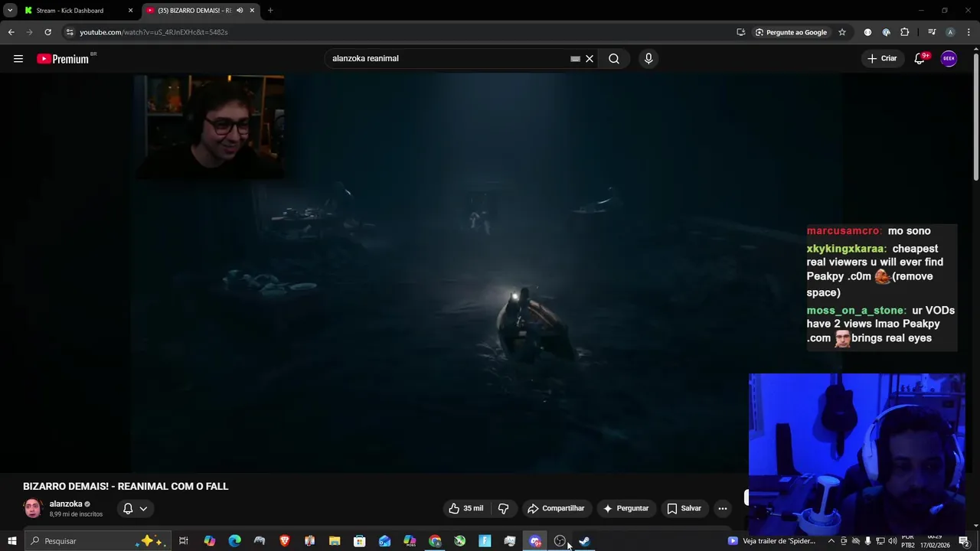This screenshot has width=980, height=551.
Task: Open the Extensions puzzle icon
Action: click(x=904, y=32)
